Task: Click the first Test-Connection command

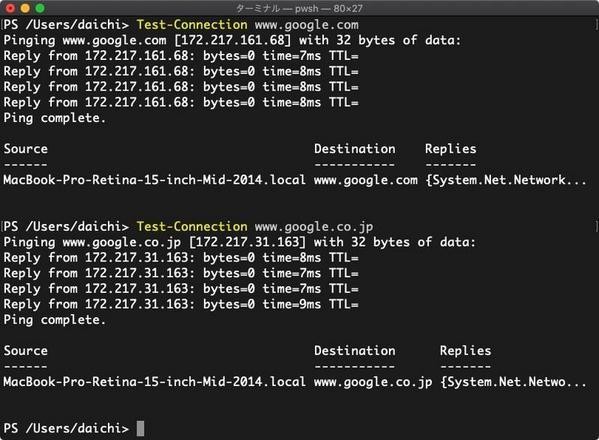Action: (192, 25)
